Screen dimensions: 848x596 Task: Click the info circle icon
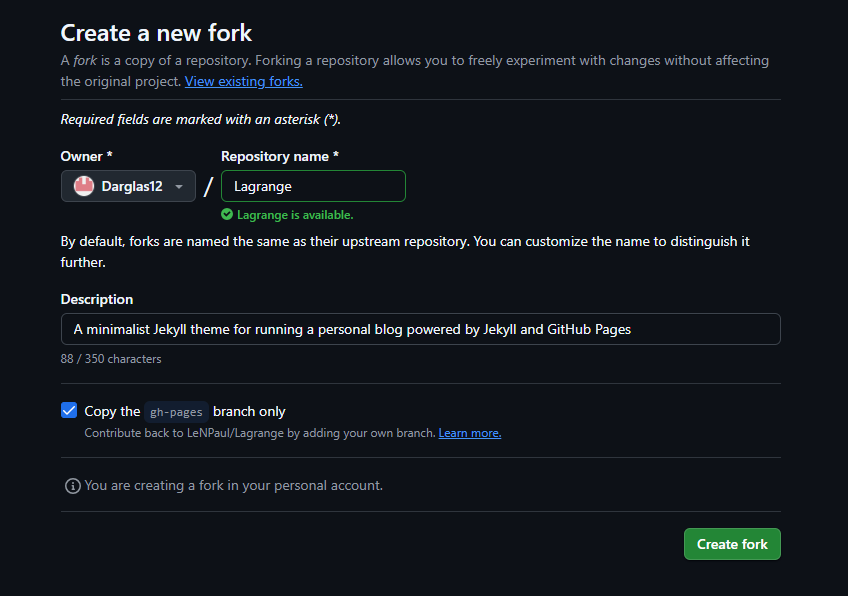tap(72, 486)
